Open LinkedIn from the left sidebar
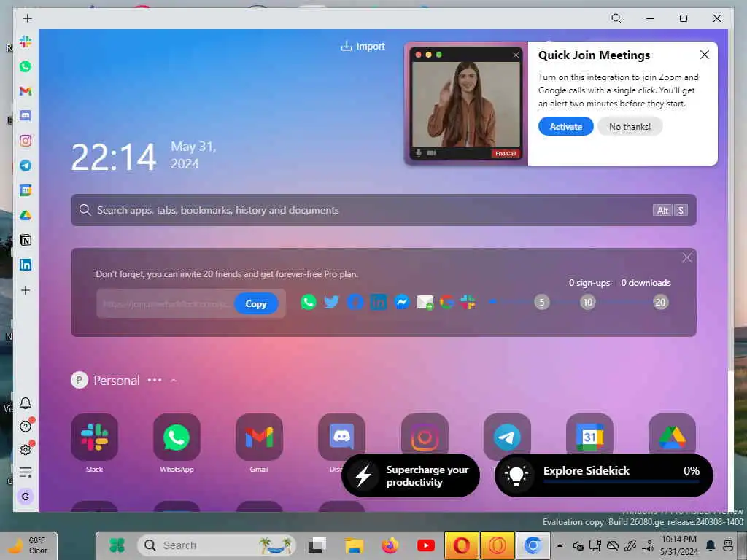The image size is (747, 560). click(x=26, y=265)
